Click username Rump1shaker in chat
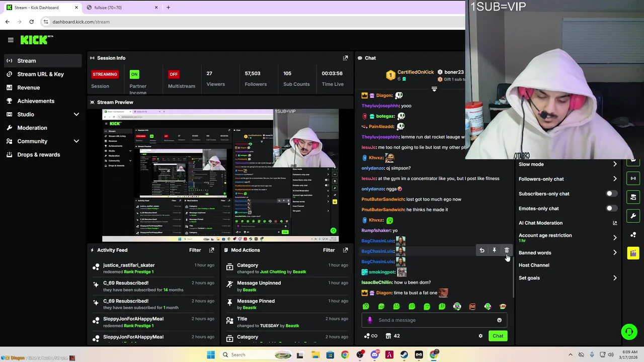Viewport: 644px width, 362px height. point(376,230)
